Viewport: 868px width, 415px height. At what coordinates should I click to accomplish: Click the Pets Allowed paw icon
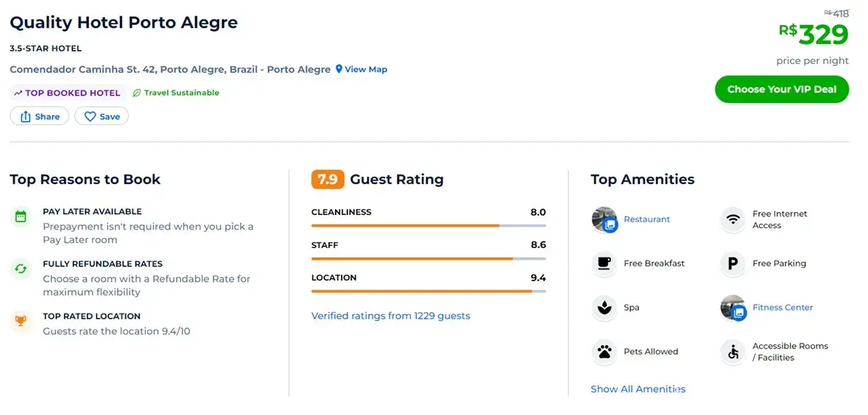coord(604,352)
